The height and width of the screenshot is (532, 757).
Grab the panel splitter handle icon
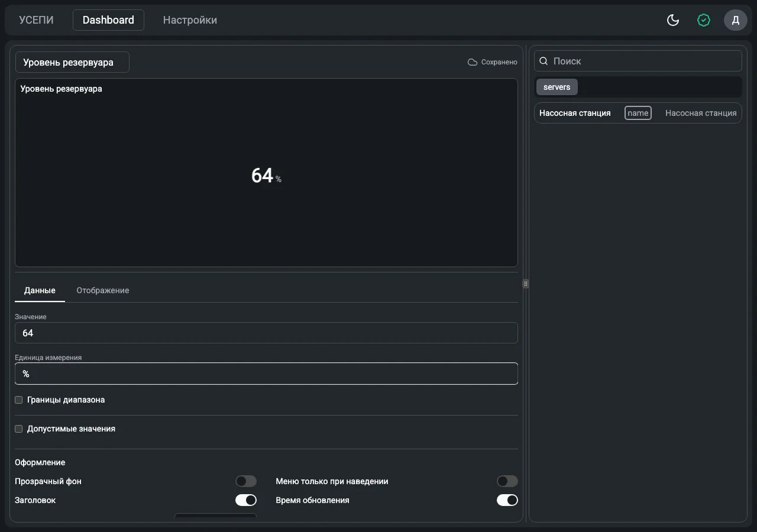pyautogui.click(x=526, y=284)
